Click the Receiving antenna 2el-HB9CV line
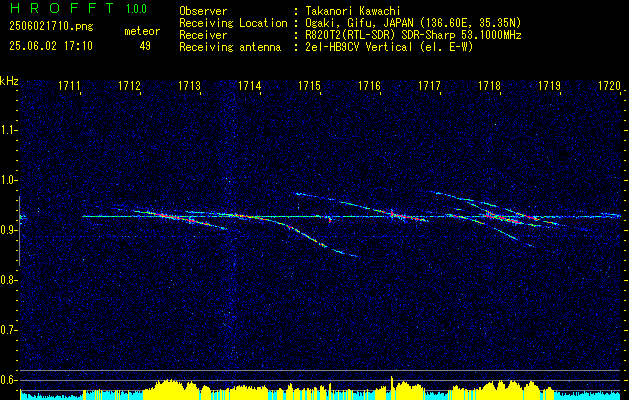The image size is (629, 400). [326, 47]
